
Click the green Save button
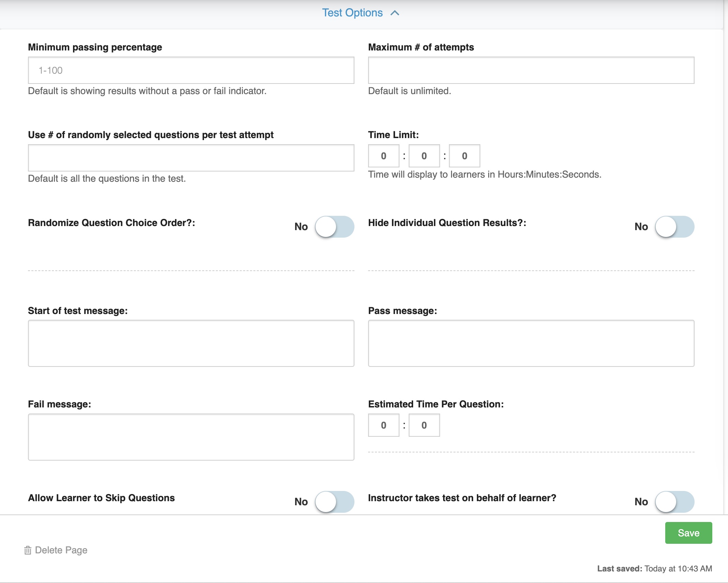click(688, 533)
